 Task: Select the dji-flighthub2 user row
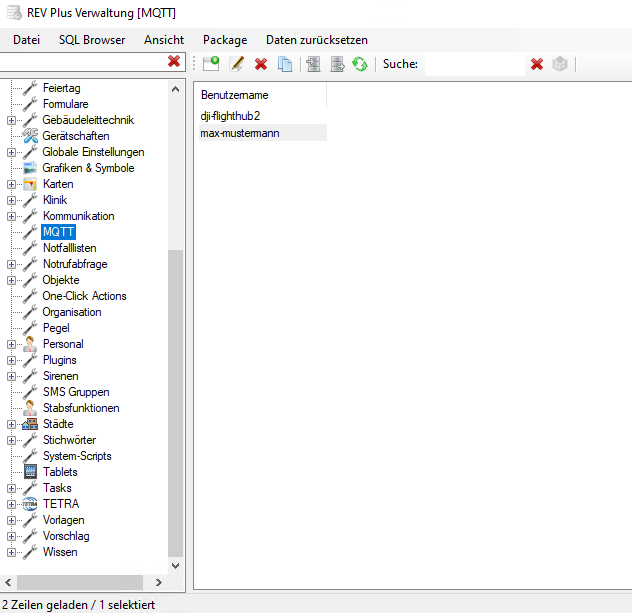231,116
